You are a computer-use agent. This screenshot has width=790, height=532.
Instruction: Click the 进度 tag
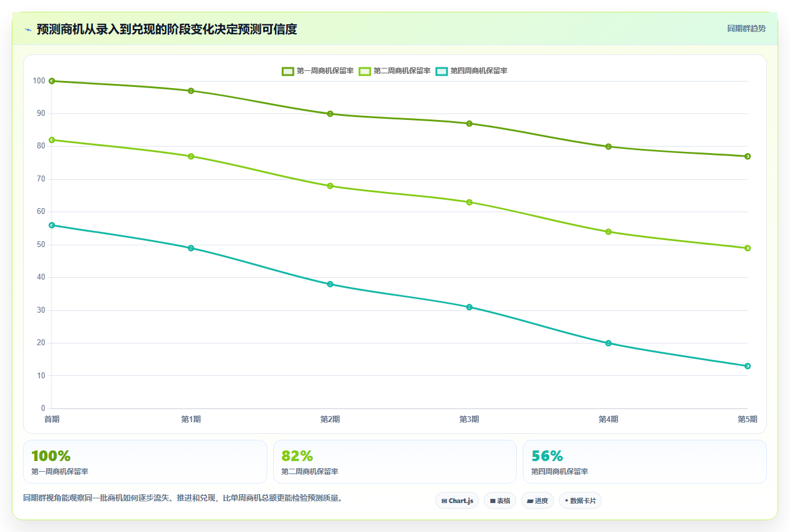[x=538, y=501]
